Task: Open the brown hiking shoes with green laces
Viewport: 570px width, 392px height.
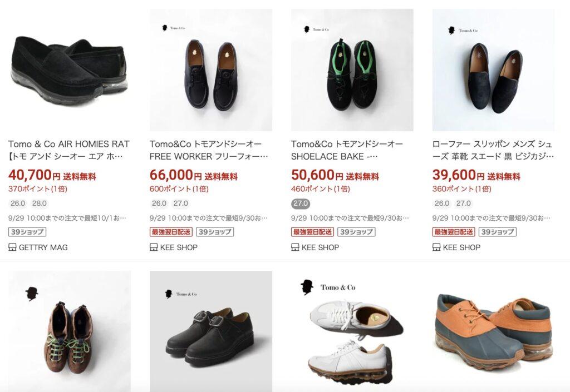Action: click(x=69, y=331)
